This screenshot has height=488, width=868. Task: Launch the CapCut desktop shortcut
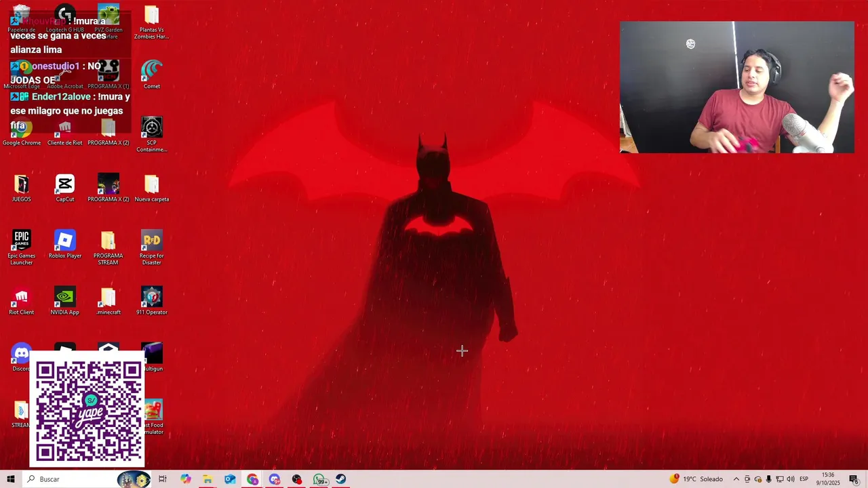click(x=65, y=187)
